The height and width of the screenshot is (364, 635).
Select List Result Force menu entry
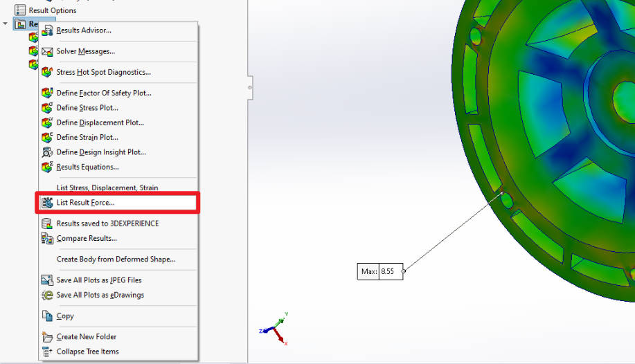point(85,203)
